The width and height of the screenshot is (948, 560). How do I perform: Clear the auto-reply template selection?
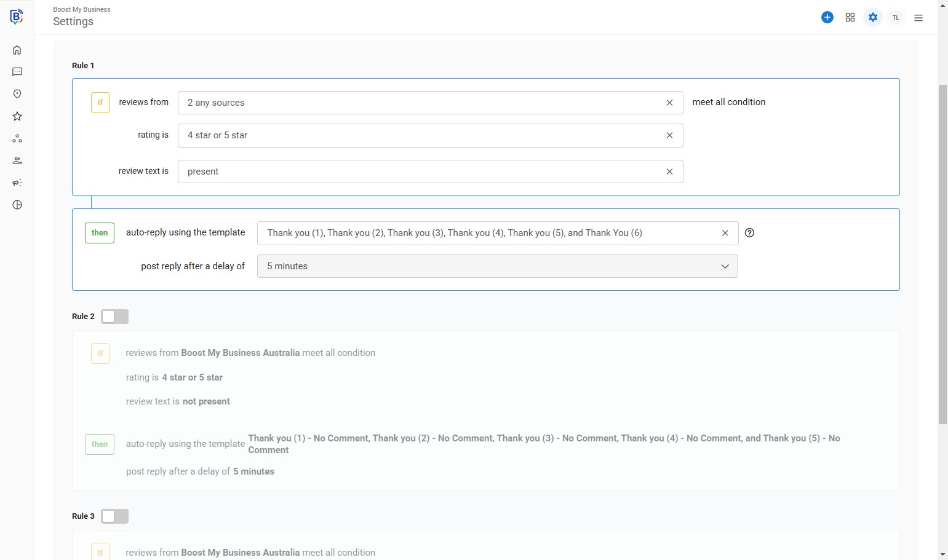pyautogui.click(x=725, y=233)
